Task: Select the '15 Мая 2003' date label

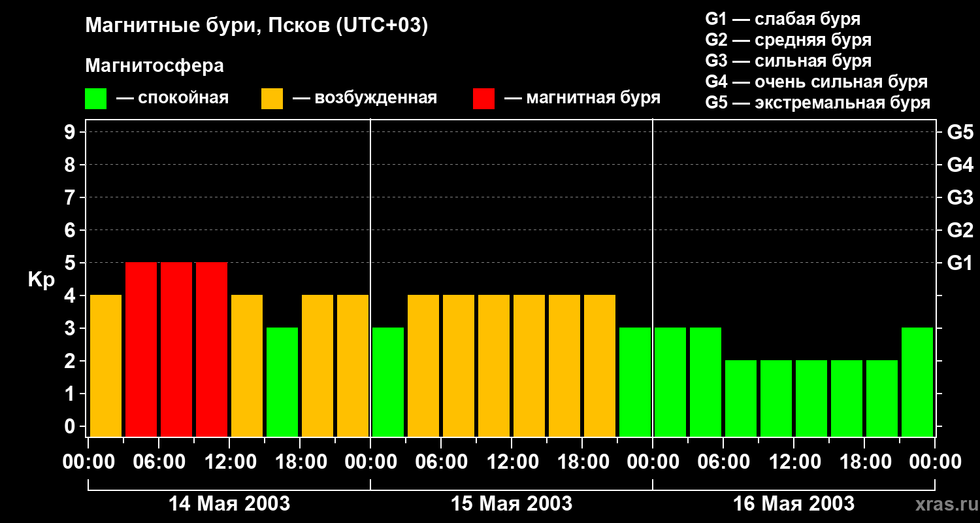Action: click(512, 504)
